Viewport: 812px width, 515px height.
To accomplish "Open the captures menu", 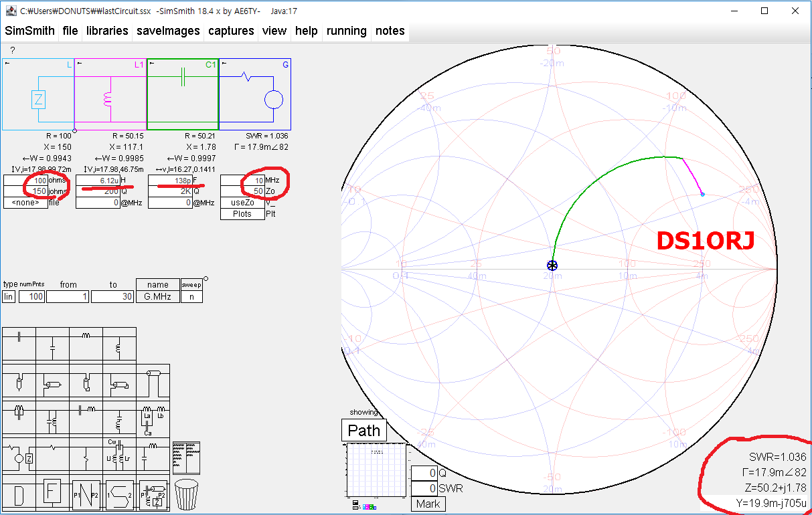I will coord(231,31).
